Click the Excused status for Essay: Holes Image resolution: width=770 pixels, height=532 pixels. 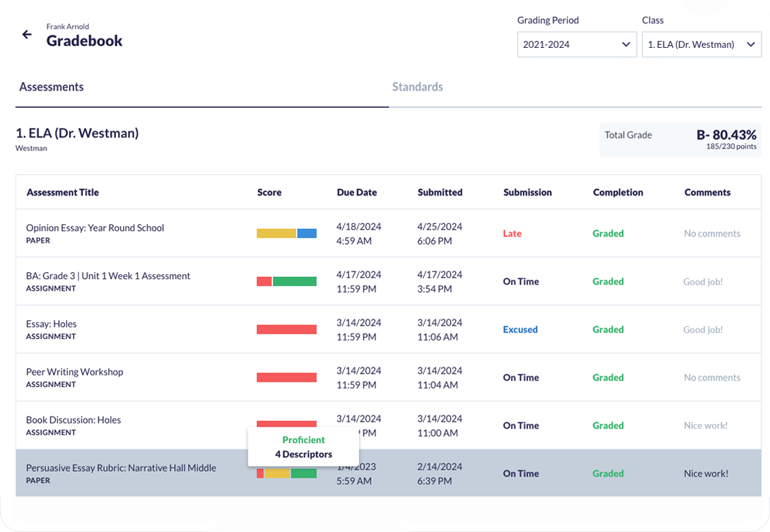(520, 329)
